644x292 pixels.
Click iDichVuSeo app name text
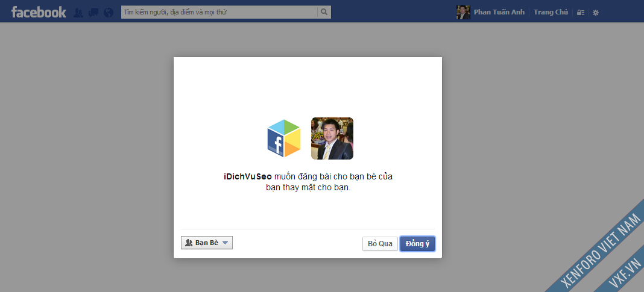click(x=248, y=177)
